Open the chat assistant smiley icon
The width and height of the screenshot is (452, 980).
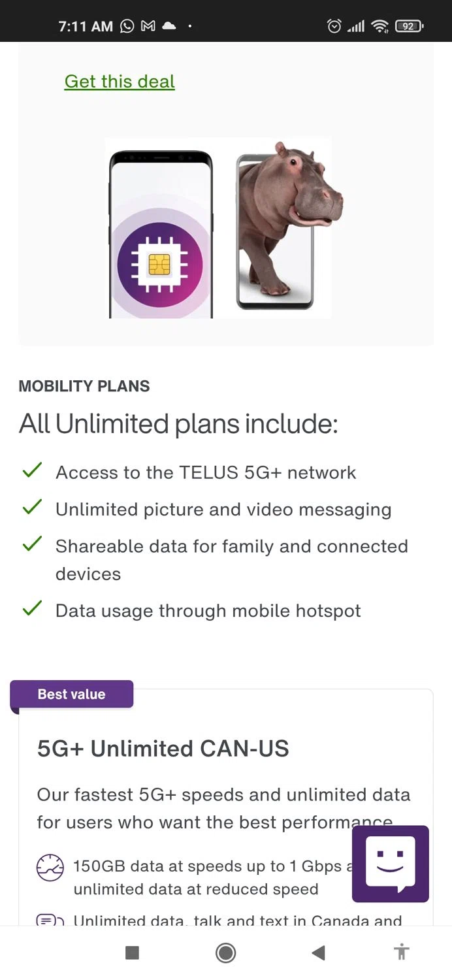click(x=390, y=863)
